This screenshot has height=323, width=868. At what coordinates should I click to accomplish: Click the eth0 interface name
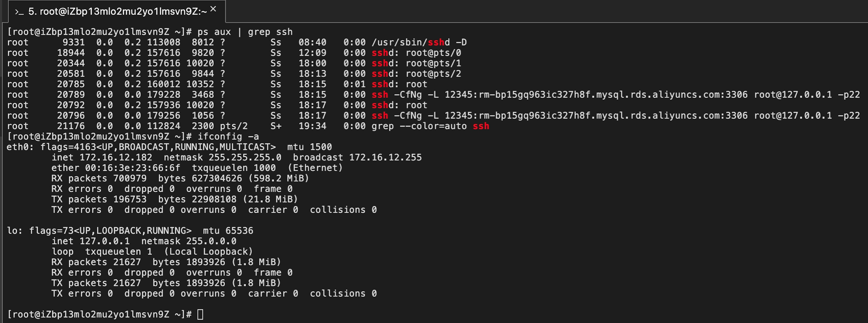click(x=17, y=147)
